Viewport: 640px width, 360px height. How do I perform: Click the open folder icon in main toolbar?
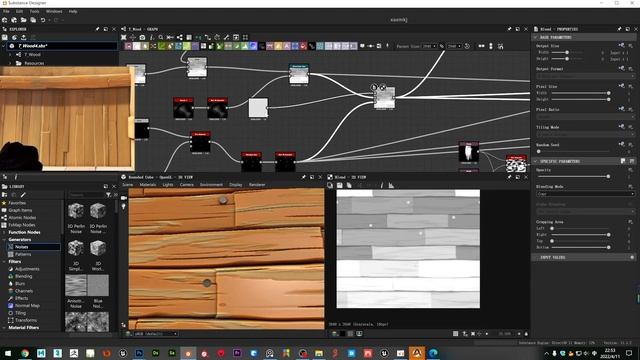(23, 20)
